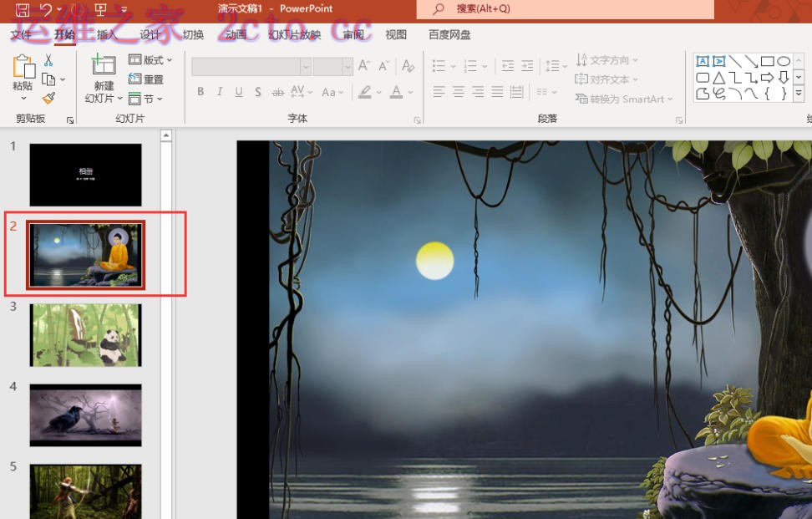
Task: Distribute text evenly
Action: (516, 92)
